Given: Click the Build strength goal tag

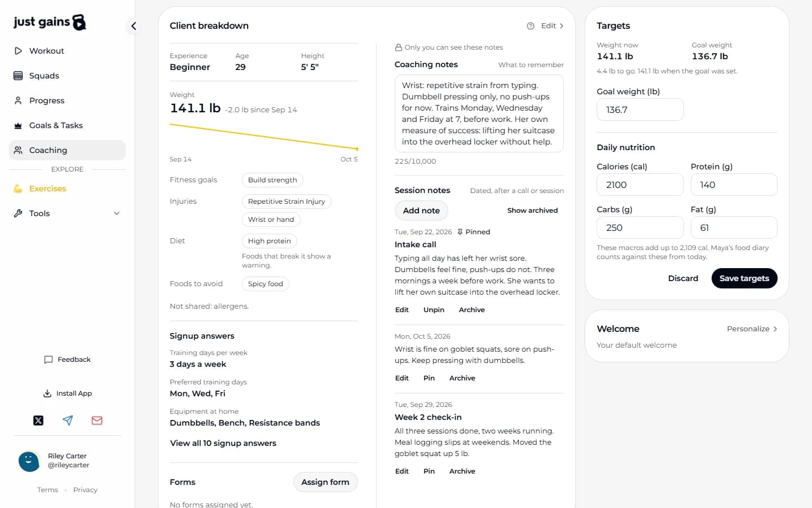Looking at the screenshot, I should [272, 180].
